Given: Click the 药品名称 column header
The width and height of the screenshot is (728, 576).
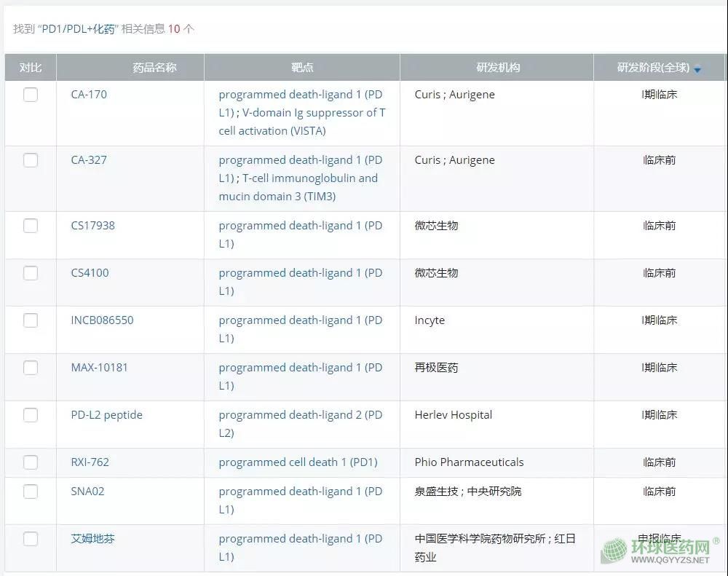Looking at the screenshot, I should tap(154, 68).
